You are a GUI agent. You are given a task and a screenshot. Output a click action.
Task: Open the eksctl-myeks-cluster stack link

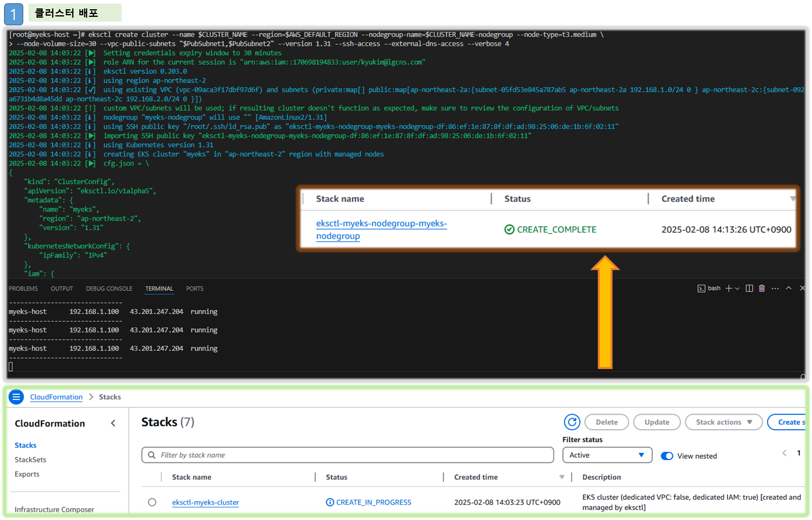pyautogui.click(x=205, y=502)
